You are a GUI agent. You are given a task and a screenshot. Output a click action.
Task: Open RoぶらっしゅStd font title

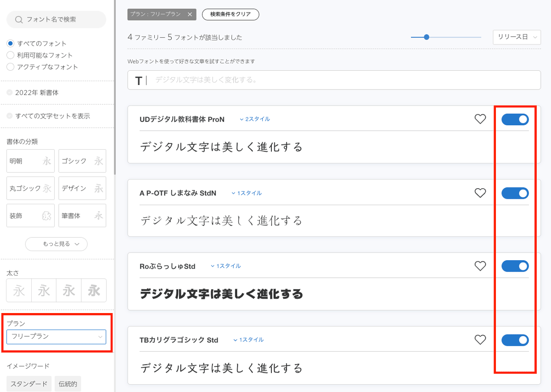click(167, 266)
